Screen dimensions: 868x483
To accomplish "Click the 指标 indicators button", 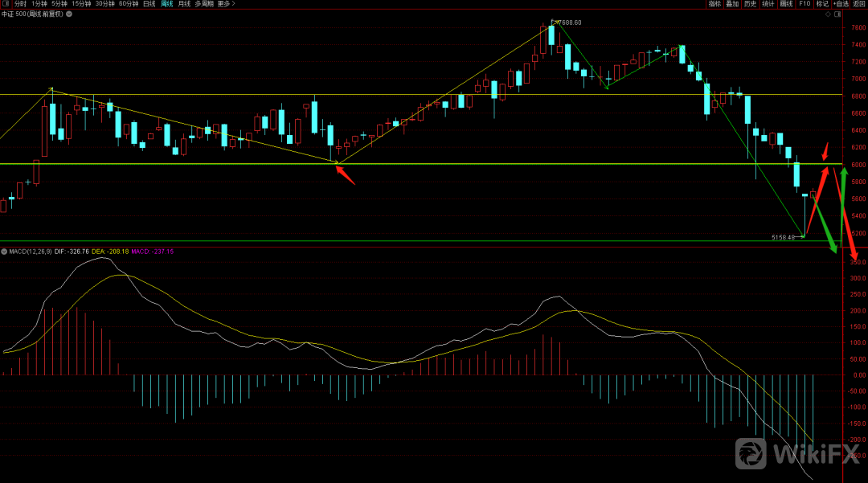I will coord(714,4).
